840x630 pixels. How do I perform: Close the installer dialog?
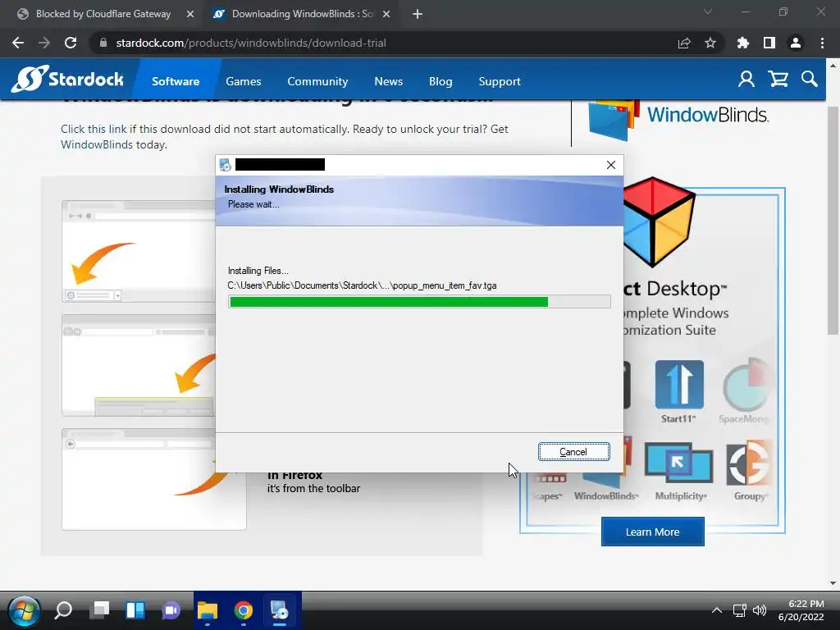click(610, 165)
